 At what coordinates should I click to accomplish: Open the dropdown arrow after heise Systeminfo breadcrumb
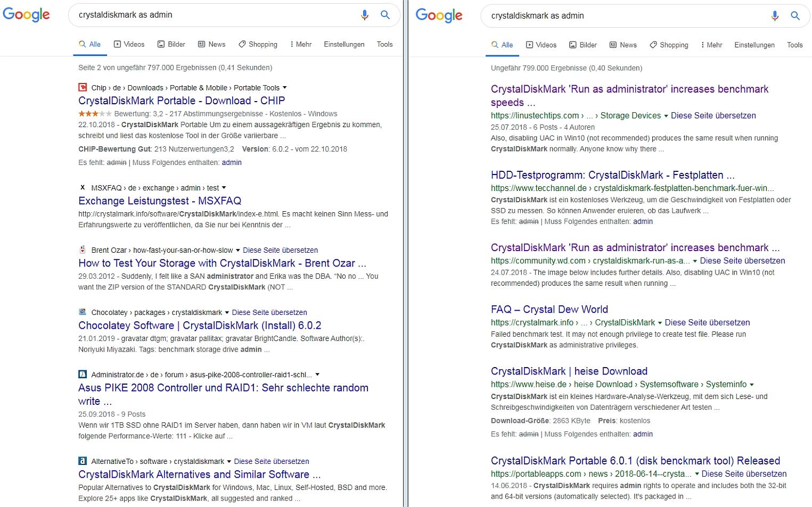[x=752, y=384]
